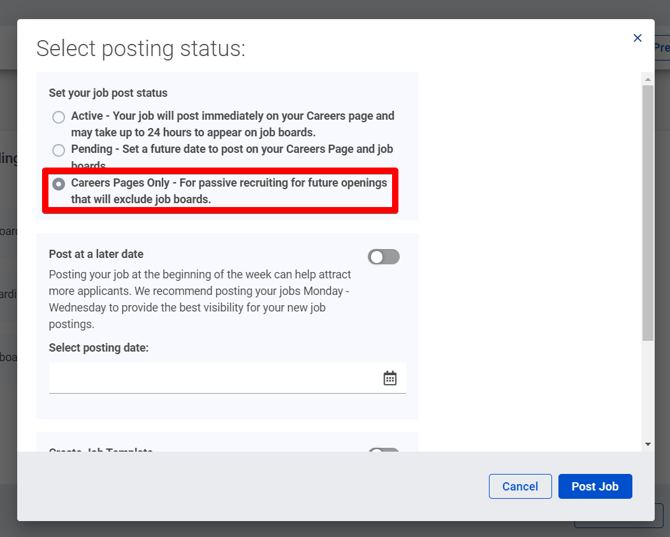Enable the Post at a later date switch

(x=383, y=257)
